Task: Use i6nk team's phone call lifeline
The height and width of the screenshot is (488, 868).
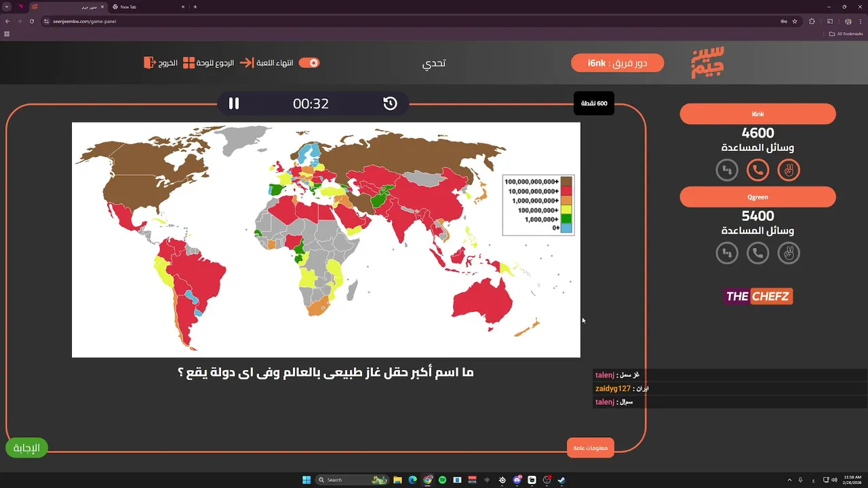Action: click(x=757, y=169)
